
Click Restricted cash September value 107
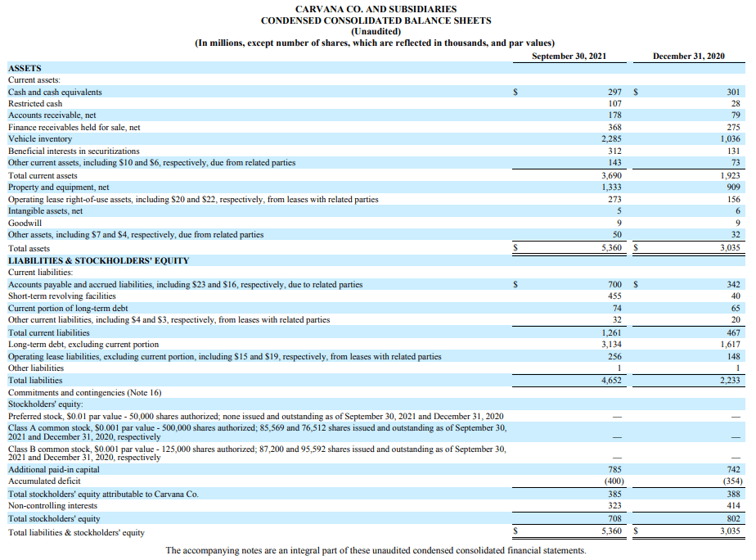click(x=614, y=104)
